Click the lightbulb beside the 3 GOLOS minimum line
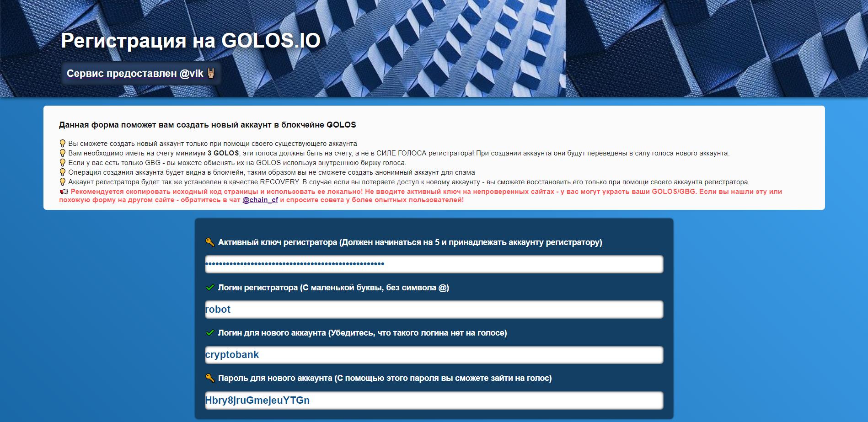 [x=63, y=153]
